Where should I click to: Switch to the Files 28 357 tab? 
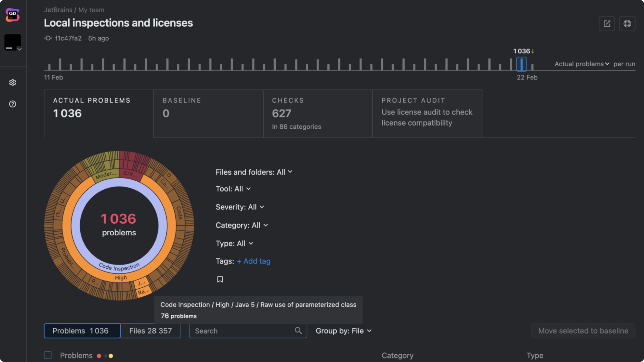coord(150,330)
